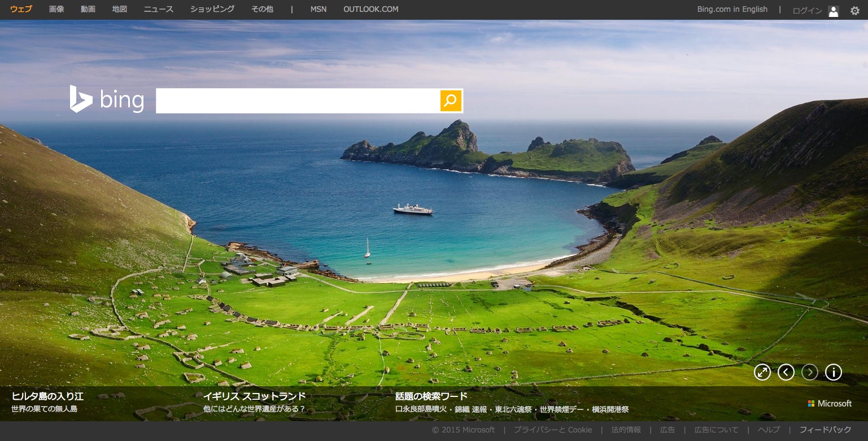Go to ニュース section

[x=159, y=9]
